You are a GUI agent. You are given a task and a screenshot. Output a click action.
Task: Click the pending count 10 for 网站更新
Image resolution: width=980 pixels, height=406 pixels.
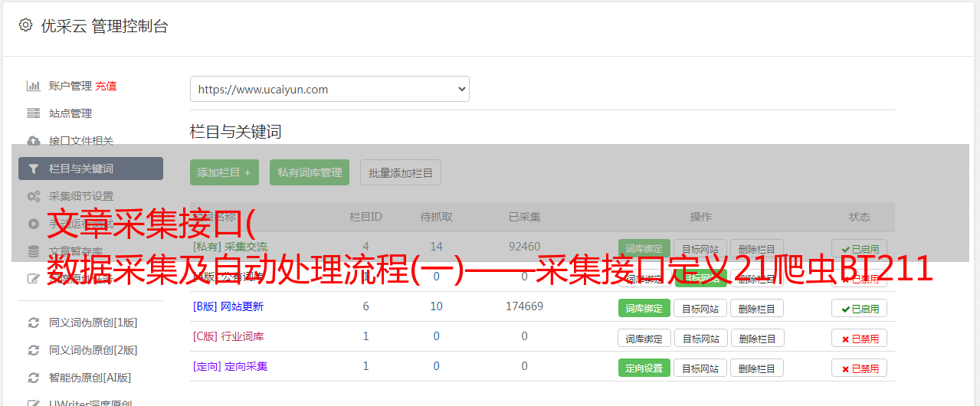click(x=437, y=306)
